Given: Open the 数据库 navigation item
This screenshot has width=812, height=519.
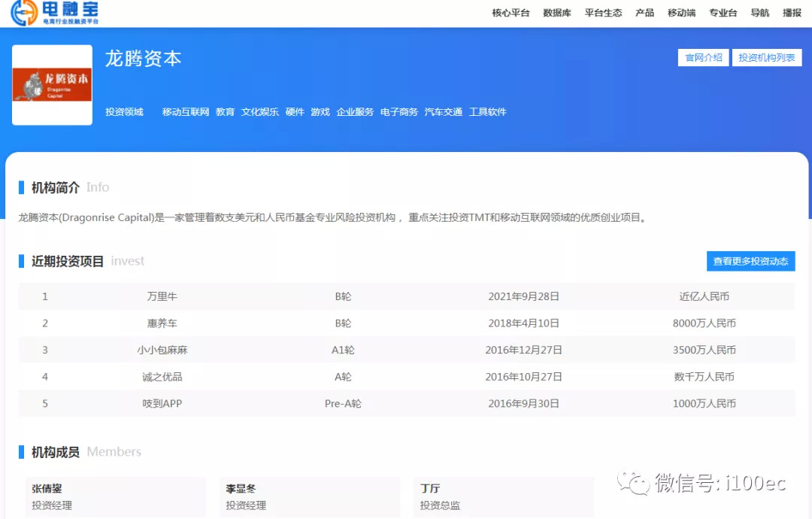Looking at the screenshot, I should tap(557, 13).
